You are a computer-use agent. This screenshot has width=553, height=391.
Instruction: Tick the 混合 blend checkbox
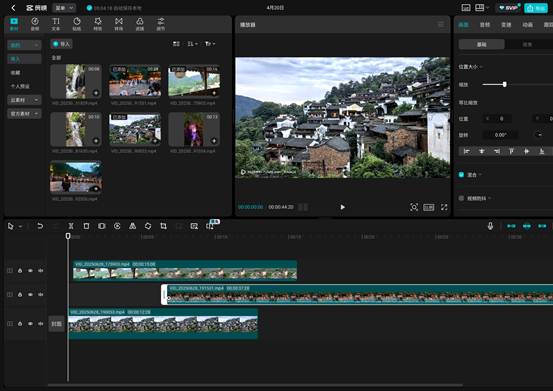pyautogui.click(x=461, y=175)
